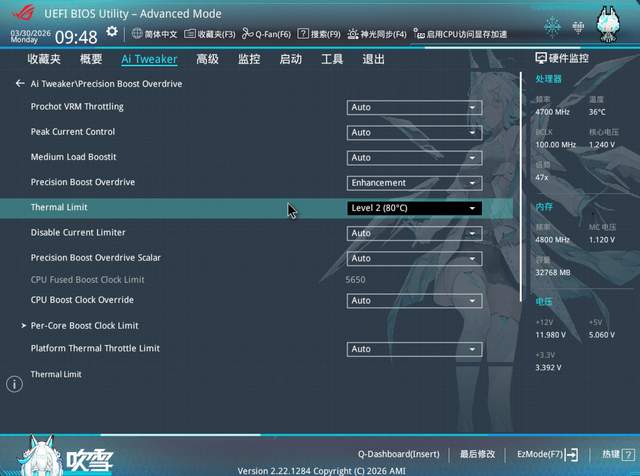
Task: Click the 内存 section heading
Action: coord(544,207)
